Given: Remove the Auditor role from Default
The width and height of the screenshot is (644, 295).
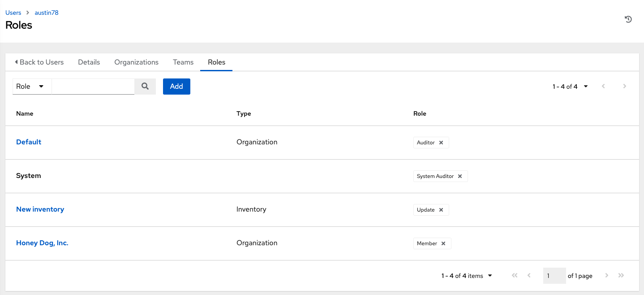Looking at the screenshot, I should coord(441,143).
